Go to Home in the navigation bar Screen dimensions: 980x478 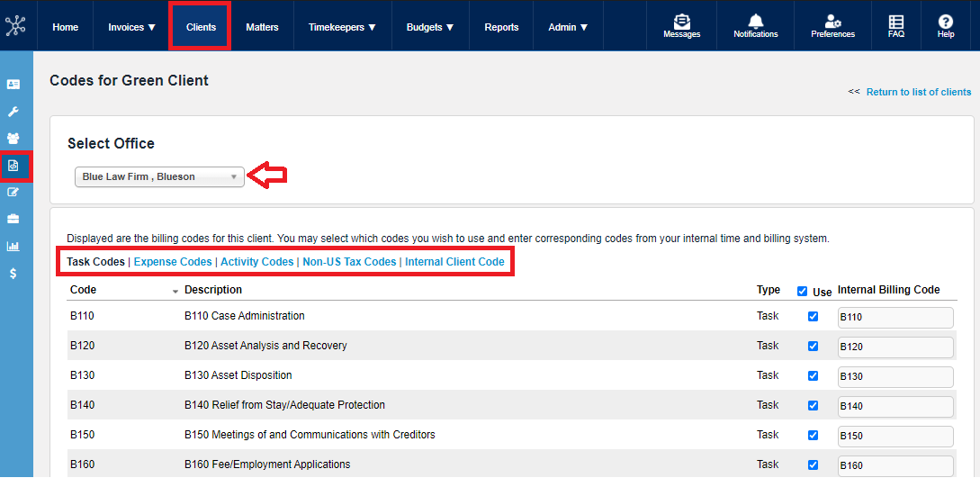point(66,27)
